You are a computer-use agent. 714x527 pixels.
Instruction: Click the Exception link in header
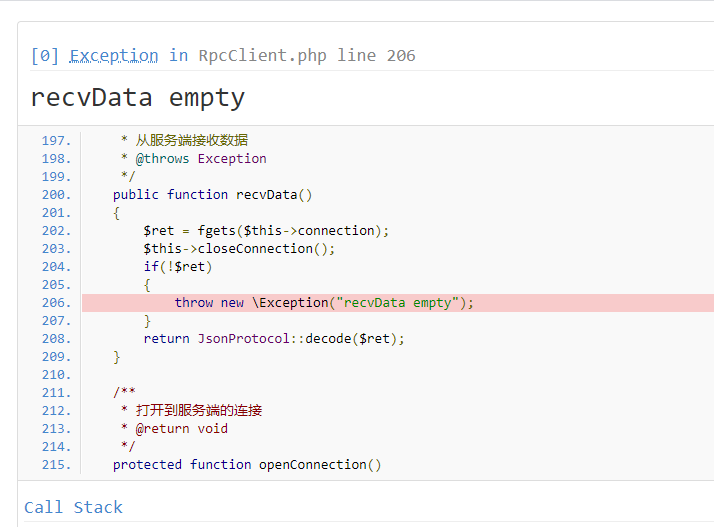(x=114, y=56)
